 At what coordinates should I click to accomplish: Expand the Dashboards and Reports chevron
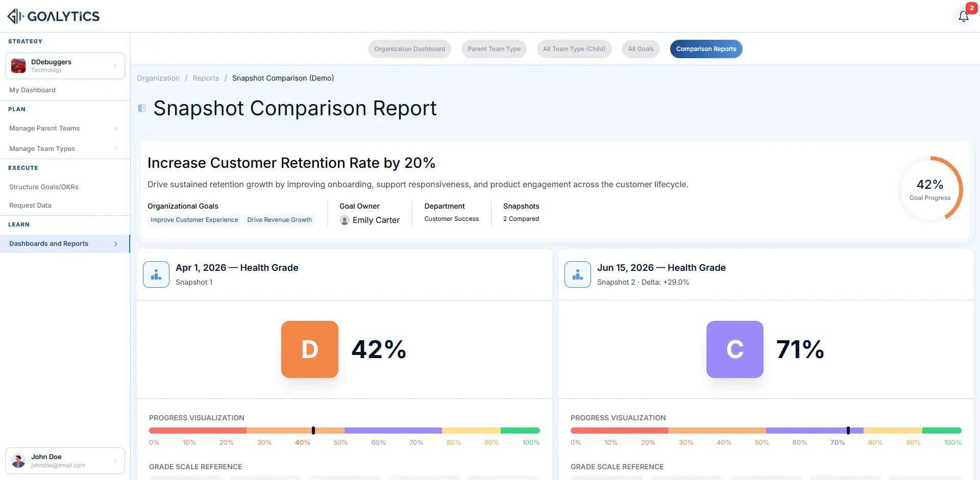[x=116, y=244]
